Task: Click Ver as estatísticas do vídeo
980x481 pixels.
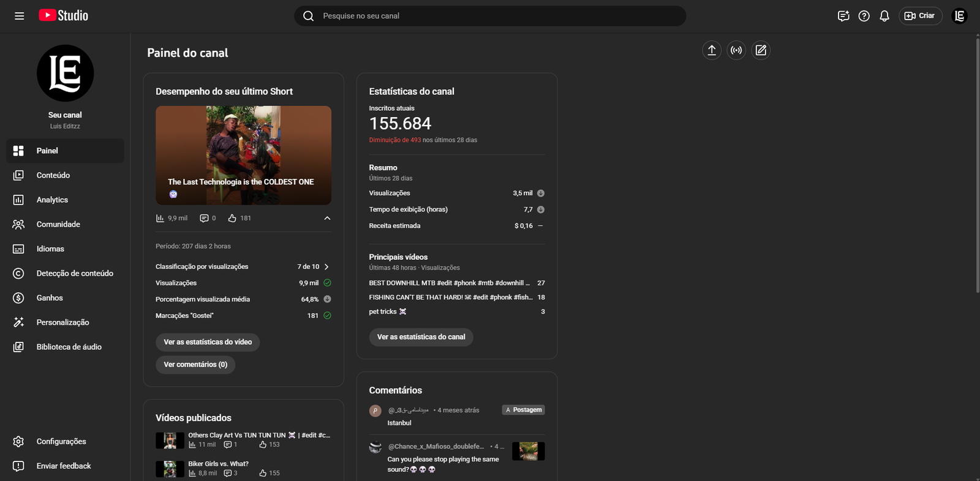Action: tap(208, 342)
